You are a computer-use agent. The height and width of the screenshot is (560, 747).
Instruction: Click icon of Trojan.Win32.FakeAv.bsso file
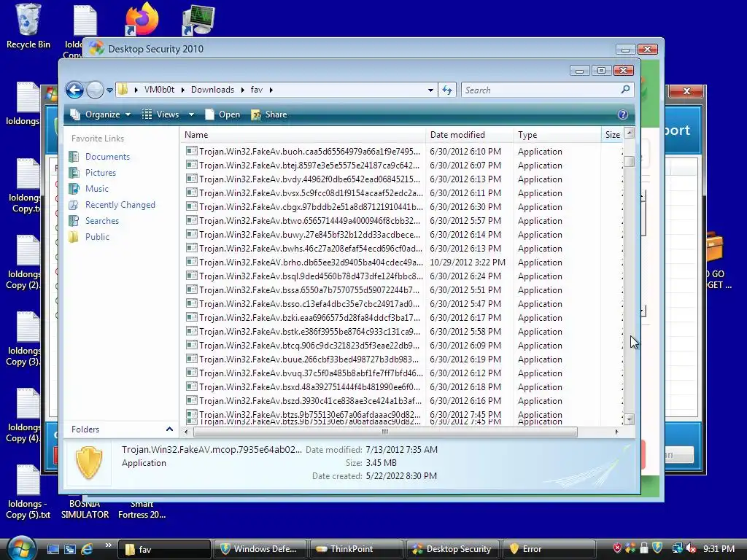coord(192,303)
